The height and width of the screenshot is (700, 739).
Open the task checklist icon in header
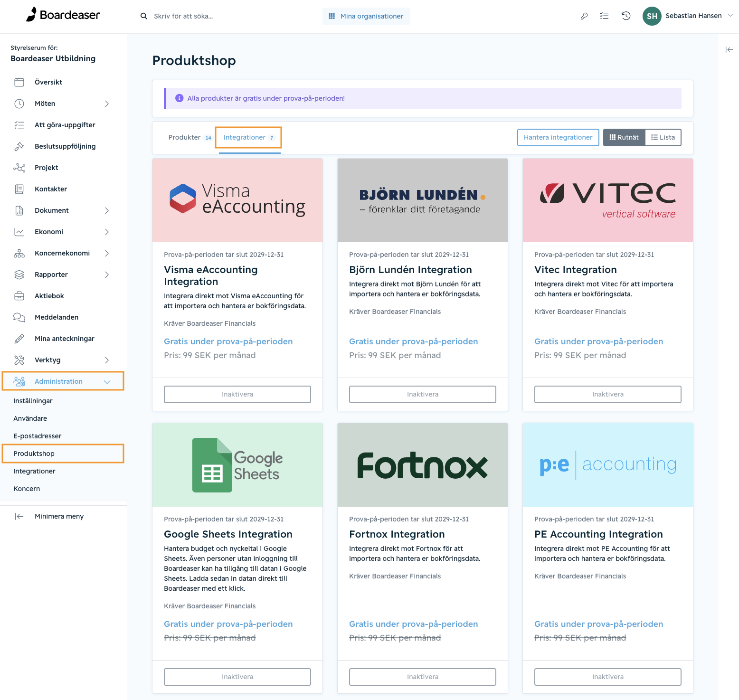tap(604, 16)
